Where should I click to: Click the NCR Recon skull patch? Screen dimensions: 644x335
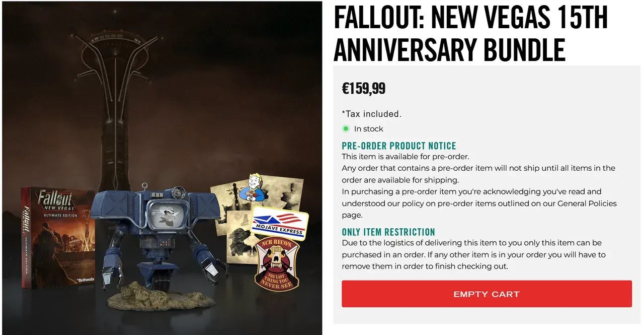pos(277,263)
